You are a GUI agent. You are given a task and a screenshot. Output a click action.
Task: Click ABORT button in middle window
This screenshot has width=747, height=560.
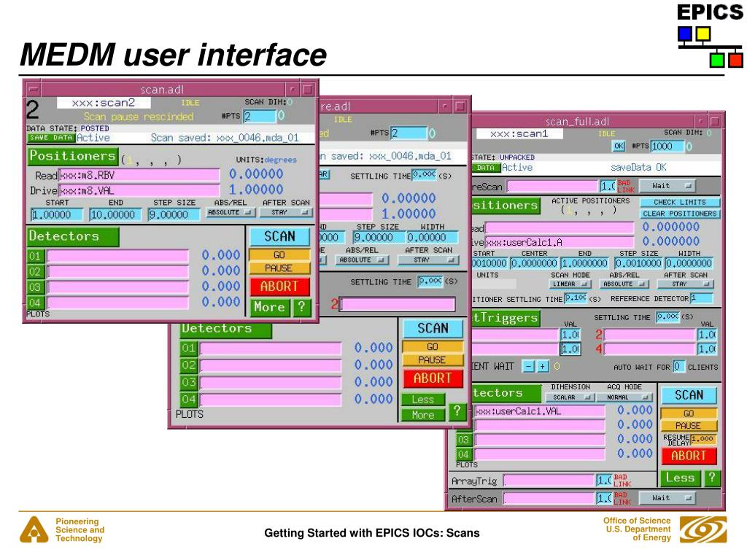point(433,378)
